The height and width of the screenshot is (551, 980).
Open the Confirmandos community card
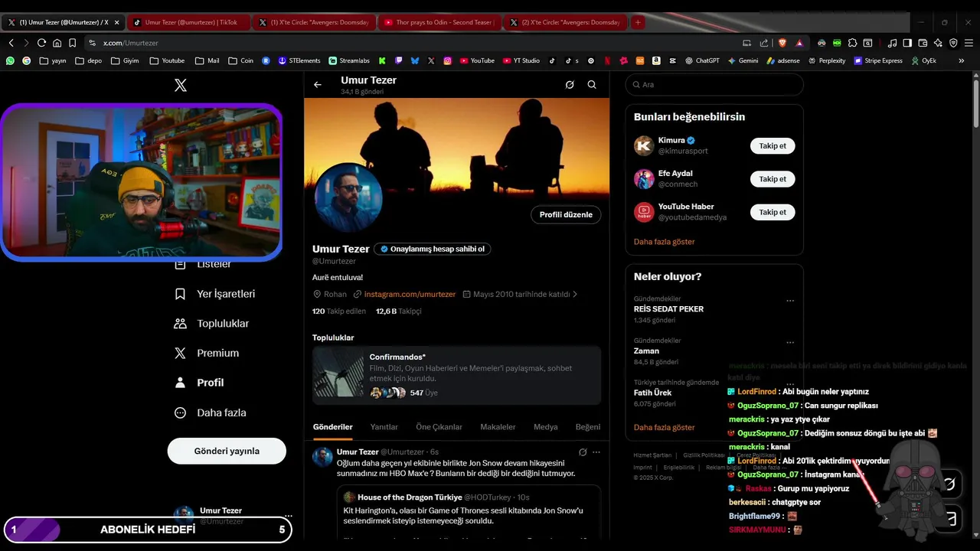(x=456, y=375)
